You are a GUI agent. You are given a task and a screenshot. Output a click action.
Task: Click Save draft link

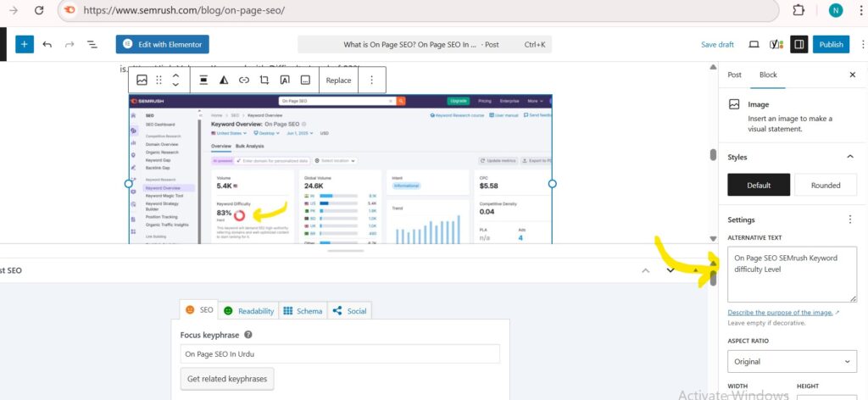[717, 44]
